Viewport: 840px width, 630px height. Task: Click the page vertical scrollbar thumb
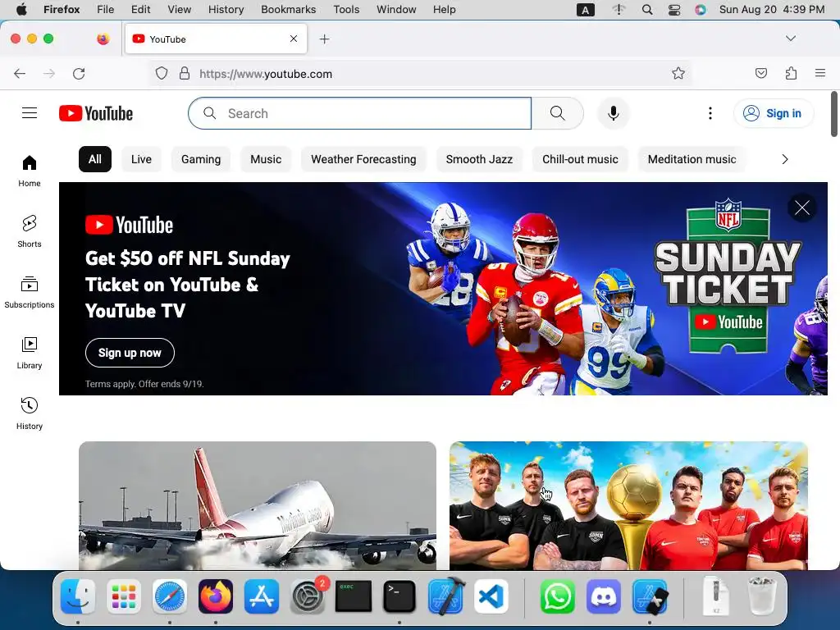click(834, 114)
